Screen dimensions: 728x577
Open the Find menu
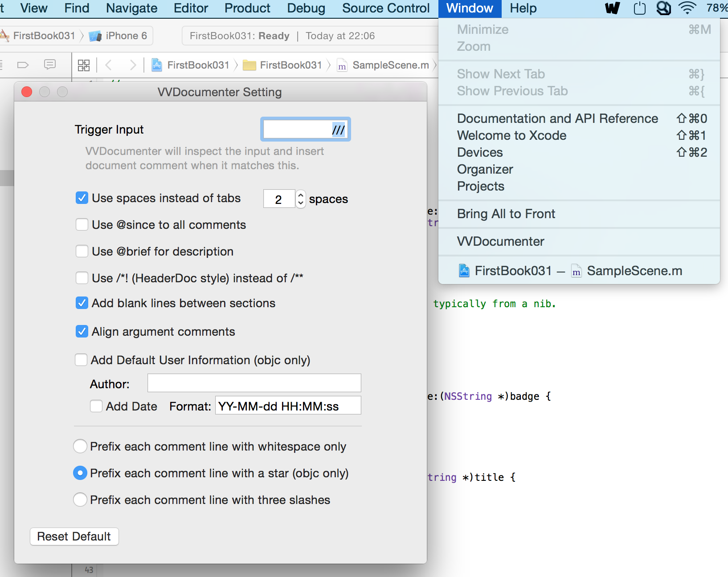coord(77,8)
